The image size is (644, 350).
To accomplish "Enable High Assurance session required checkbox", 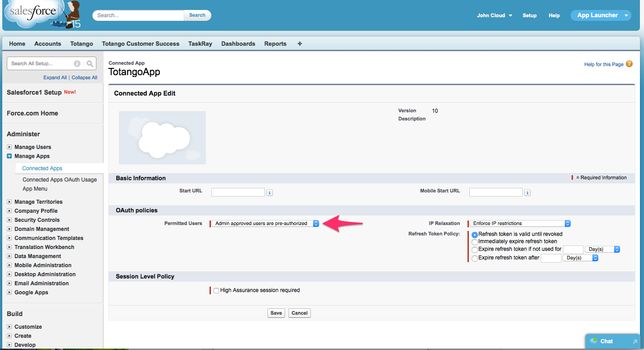I will pyautogui.click(x=216, y=290).
